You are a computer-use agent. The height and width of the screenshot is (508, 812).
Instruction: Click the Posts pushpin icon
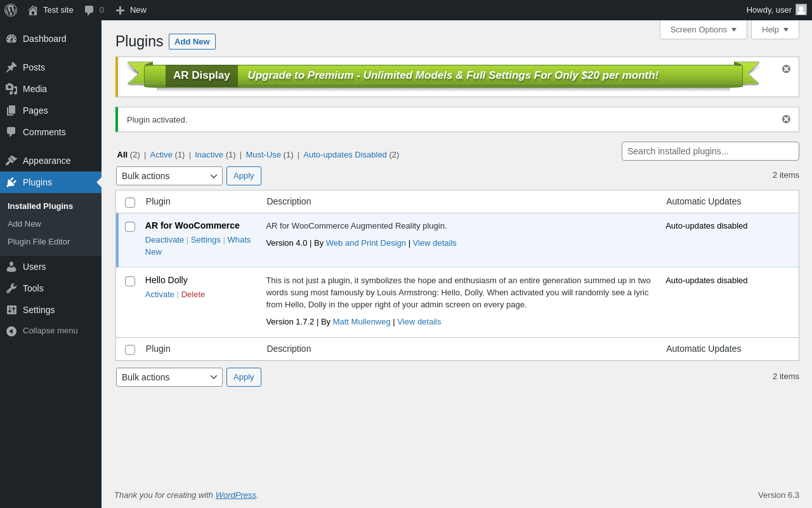point(11,67)
